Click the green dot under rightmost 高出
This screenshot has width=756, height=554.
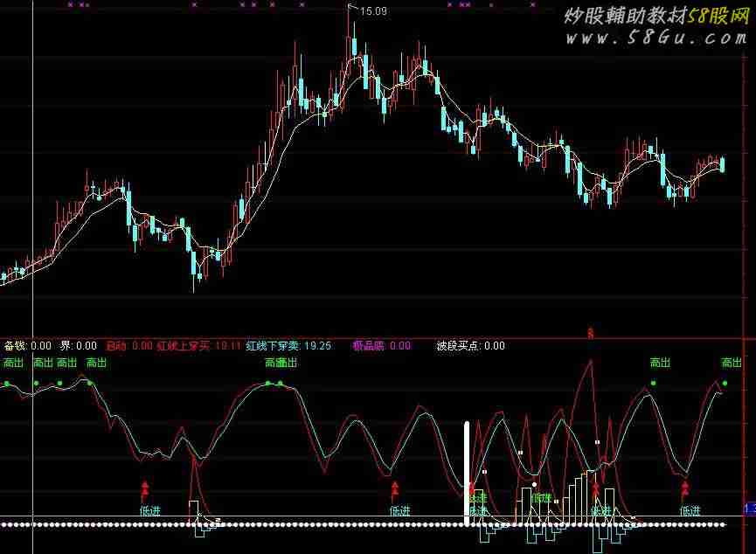[x=725, y=384]
